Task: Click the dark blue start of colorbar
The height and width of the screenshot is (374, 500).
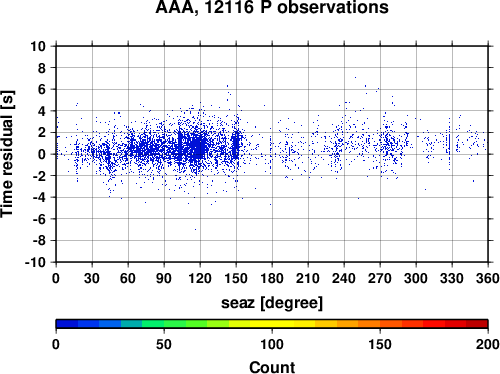Action: [x=67, y=324]
